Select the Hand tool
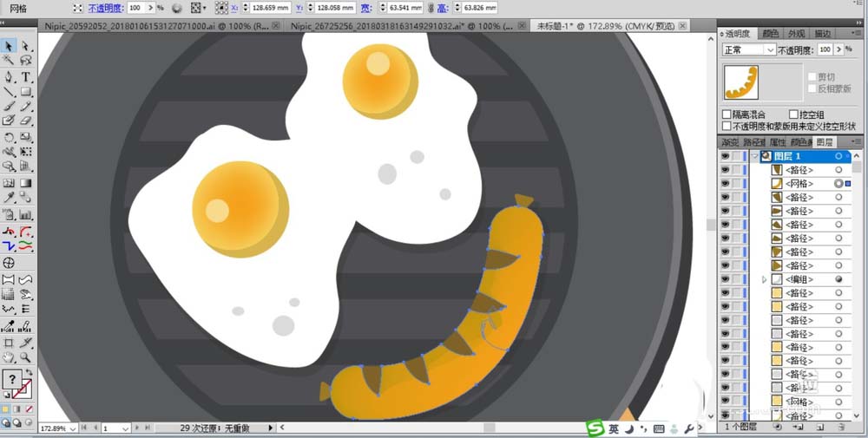The image size is (868, 438). [9, 358]
